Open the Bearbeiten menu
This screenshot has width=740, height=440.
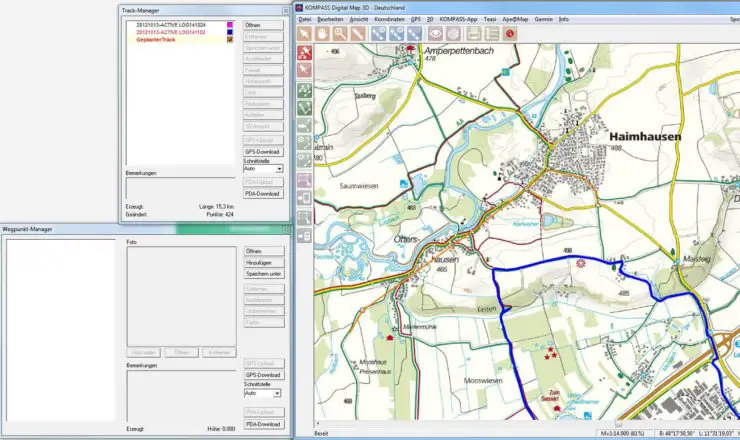[330, 19]
